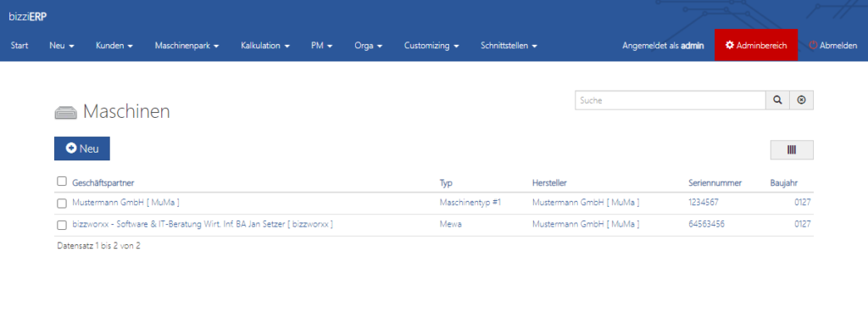The height and width of the screenshot is (313, 868).
Task: Open the Adminbereich red button
Action: pos(756,45)
